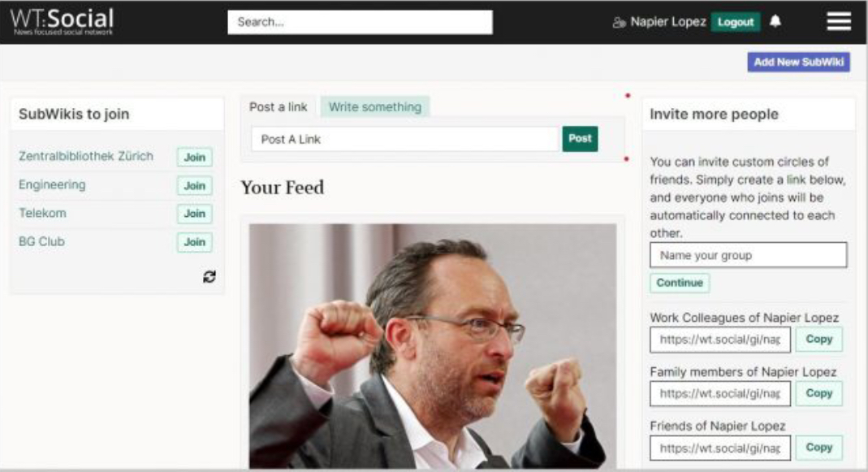Click the Add New SubWiki button
This screenshot has height=472, width=868.
point(798,62)
